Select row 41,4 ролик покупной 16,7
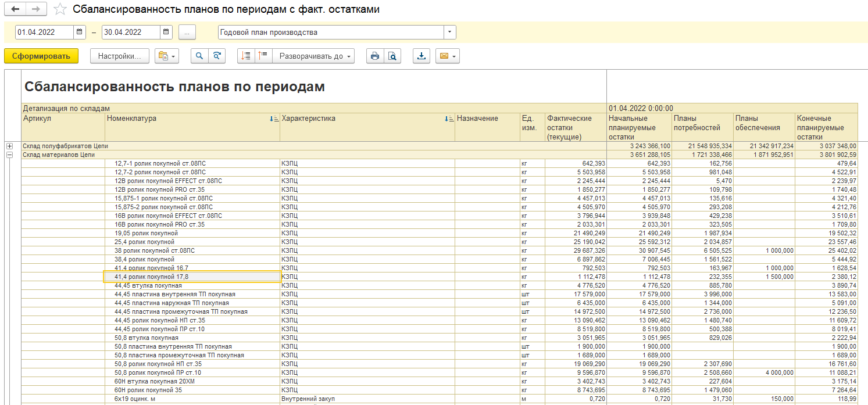This screenshot has height=405, width=868. click(x=152, y=268)
